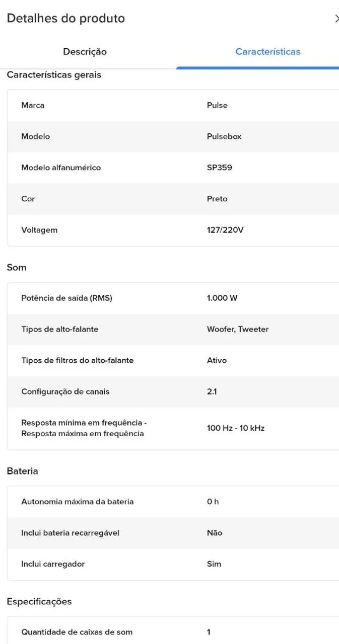The height and width of the screenshot is (644, 339).
Task: Click the Inclui carregador Sim row
Action: (x=173, y=565)
